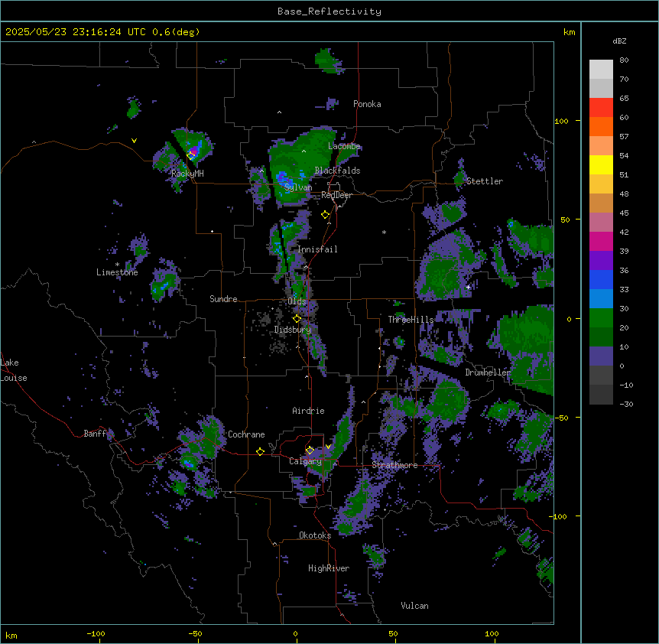Pick the light gray top swatch below 80
The height and width of the screenshot is (644, 659).
[601, 70]
